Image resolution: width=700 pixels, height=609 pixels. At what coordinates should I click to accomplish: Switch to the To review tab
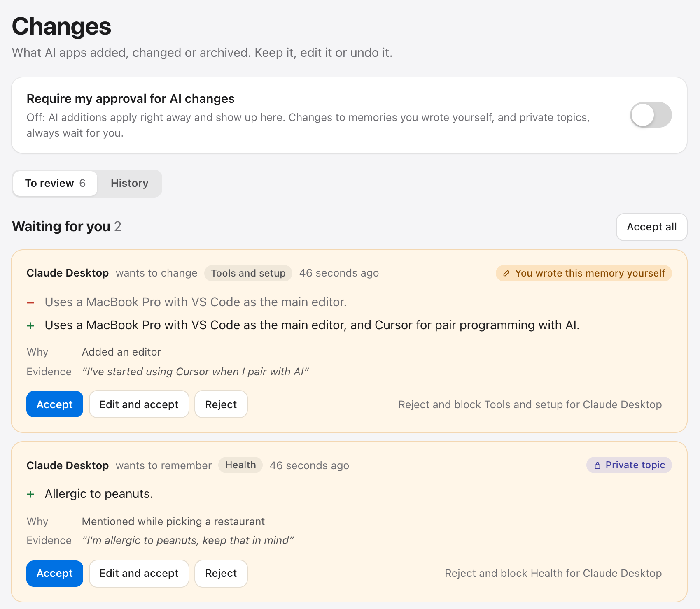coord(55,183)
